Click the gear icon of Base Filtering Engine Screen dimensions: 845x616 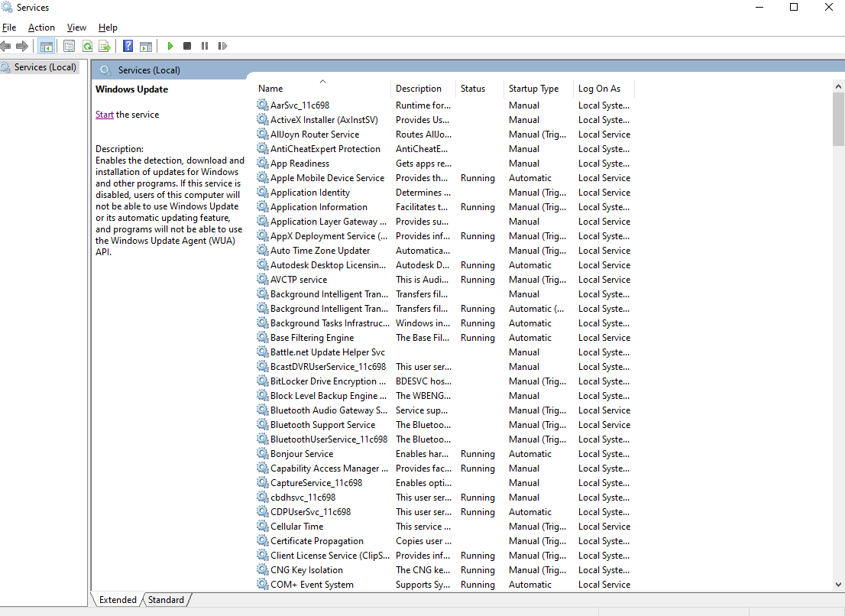(x=263, y=337)
